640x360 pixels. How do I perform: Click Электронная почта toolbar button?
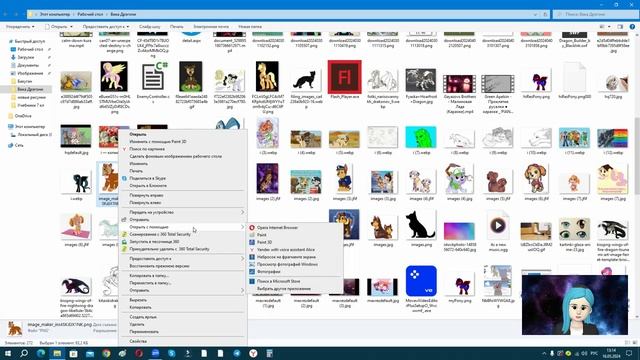pyautogui.click(x=211, y=27)
